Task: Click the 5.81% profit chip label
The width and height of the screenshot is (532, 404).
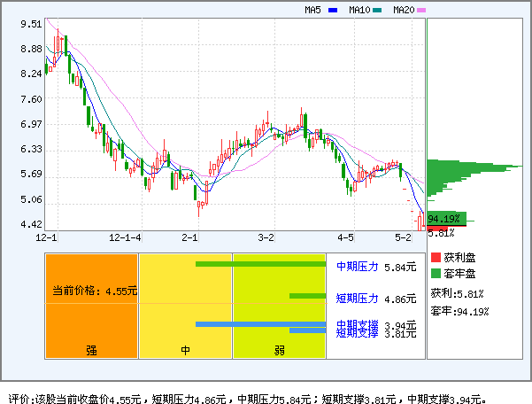Action: (441, 233)
